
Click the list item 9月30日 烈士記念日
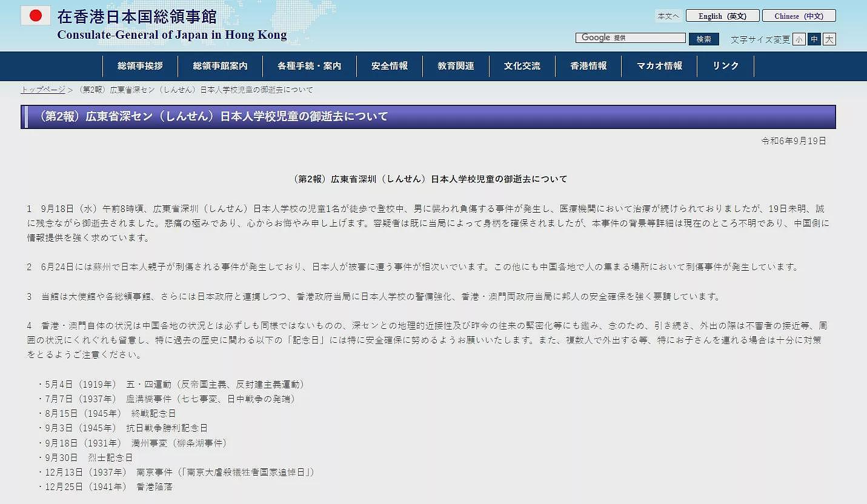85,457
